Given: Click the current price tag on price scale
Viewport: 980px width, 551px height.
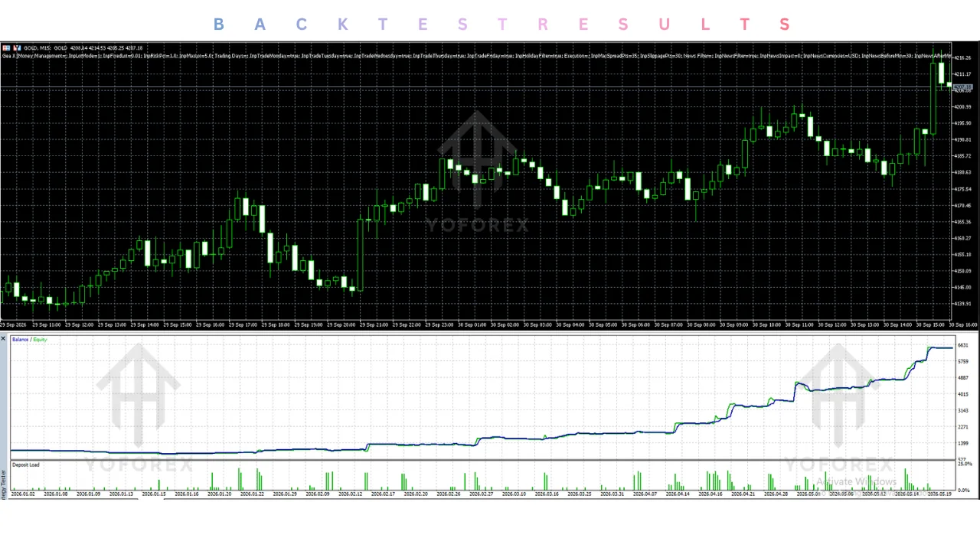Looking at the screenshot, I should [x=963, y=87].
